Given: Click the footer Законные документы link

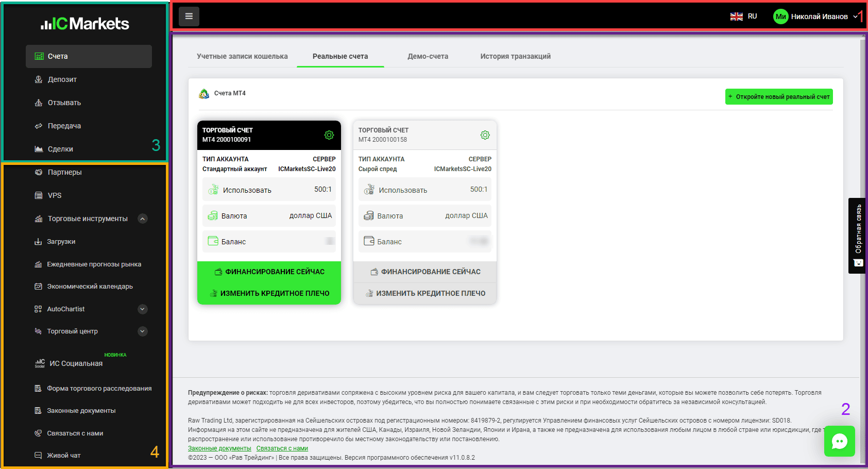Looking at the screenshot, I should click(219, 448).
